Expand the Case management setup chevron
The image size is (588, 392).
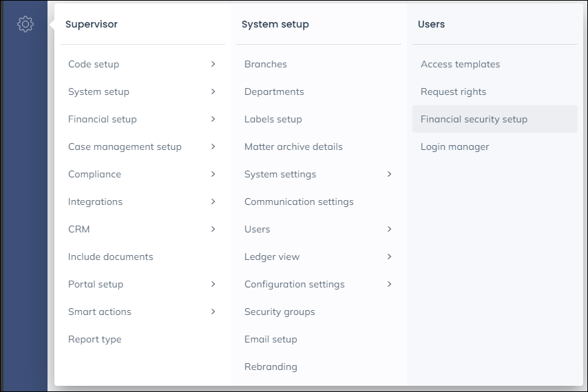click(213, 146)
